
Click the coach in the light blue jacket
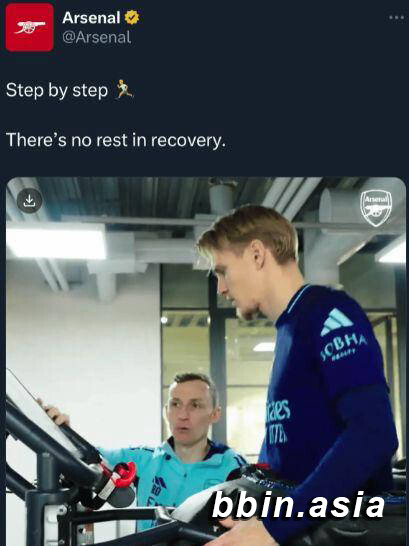(x=174, y=449)
